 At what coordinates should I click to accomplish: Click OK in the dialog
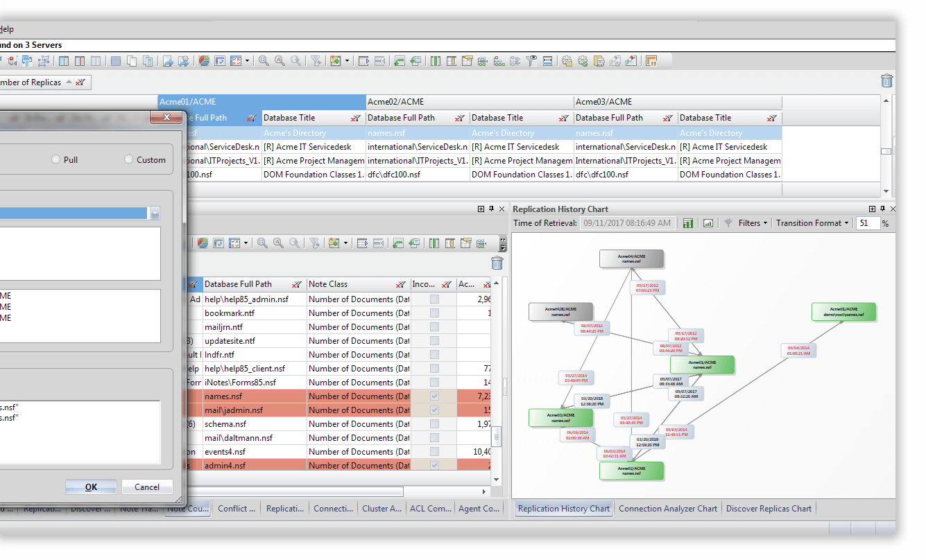tap(91, 487)
